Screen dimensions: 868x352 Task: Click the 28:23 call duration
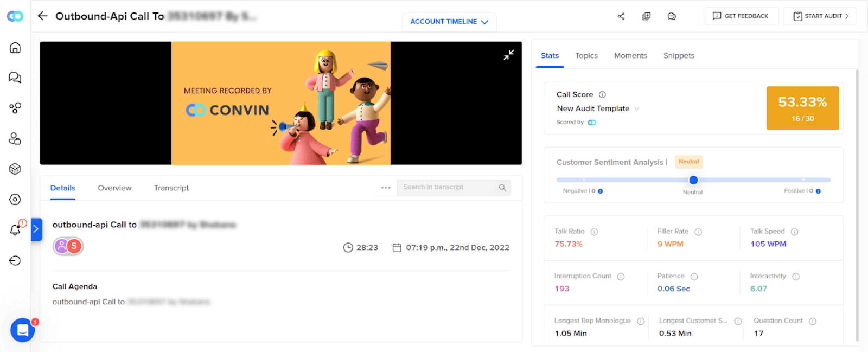(x=367, y=247)
